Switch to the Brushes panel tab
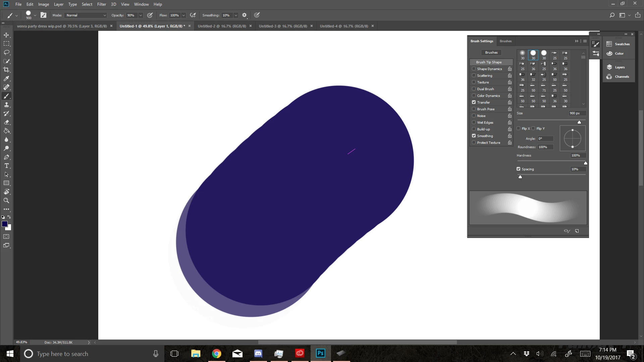 point(505,41)
